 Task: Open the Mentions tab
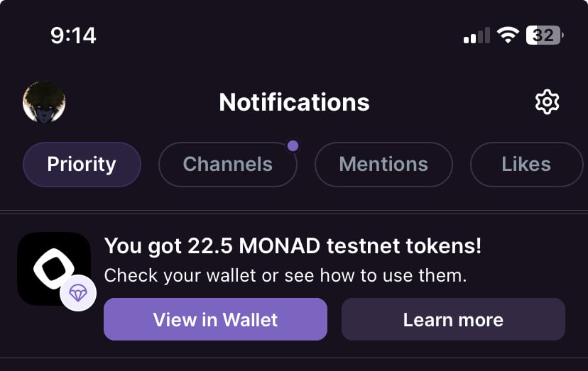pyautogui.click(x=383, y=164)
